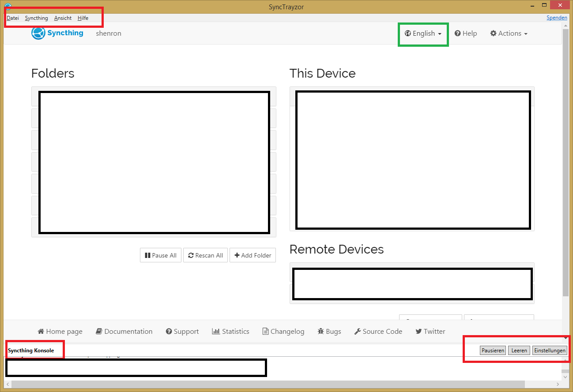Open the Datei menu
Image resolution: width=573 pixels, height=392 pixels.
(x=13, y=18)
